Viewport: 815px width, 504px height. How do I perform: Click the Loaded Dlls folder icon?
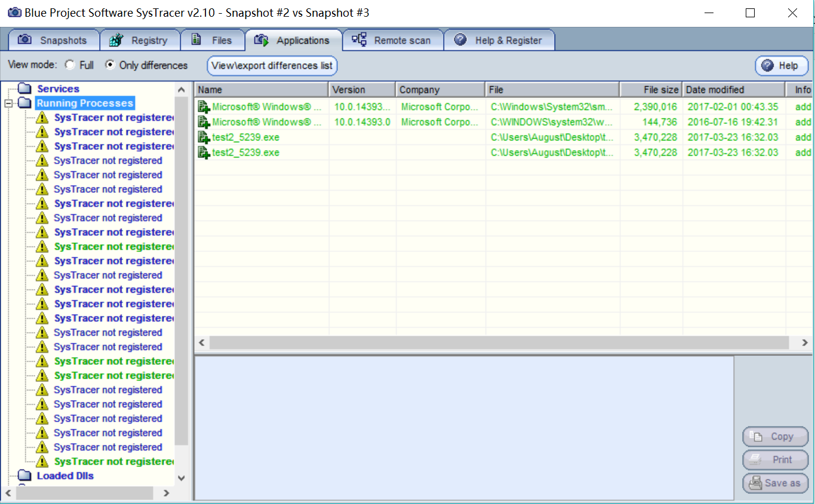coord(24,475)
